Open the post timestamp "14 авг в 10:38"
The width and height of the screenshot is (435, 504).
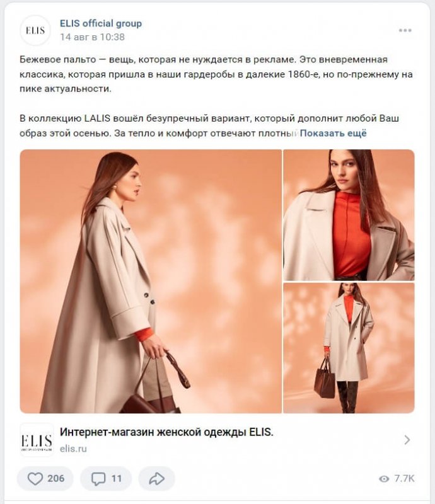tap(92, 37)
